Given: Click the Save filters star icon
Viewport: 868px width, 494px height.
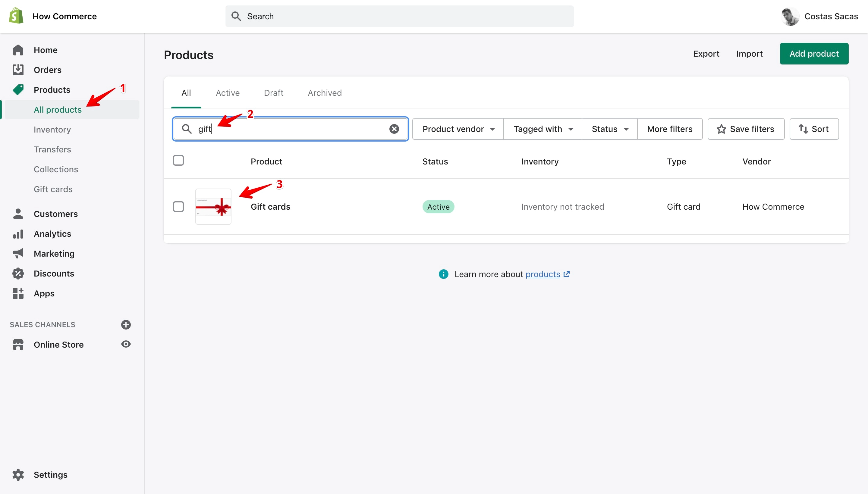Looking at the screenshot, I should [721, 129].
